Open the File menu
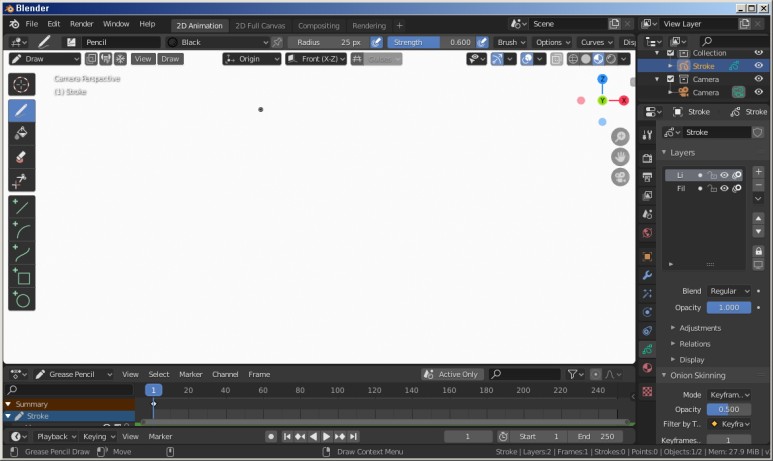This screenshot has height=461, width=773. coord(32,24)
